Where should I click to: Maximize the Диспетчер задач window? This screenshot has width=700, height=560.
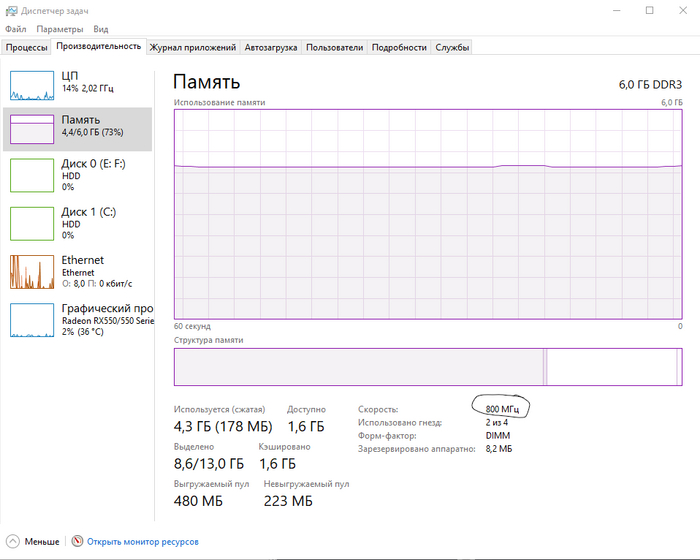tap(650, 10)
